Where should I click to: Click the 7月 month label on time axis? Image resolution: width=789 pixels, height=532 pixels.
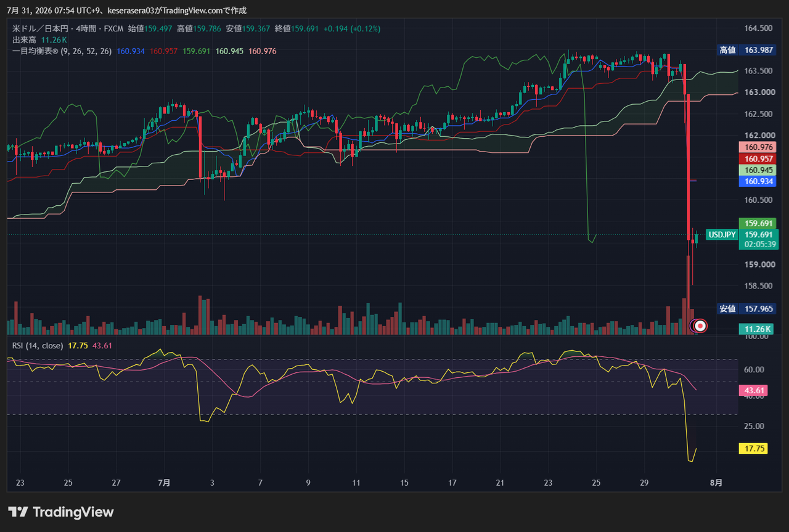tap(164, 483)
